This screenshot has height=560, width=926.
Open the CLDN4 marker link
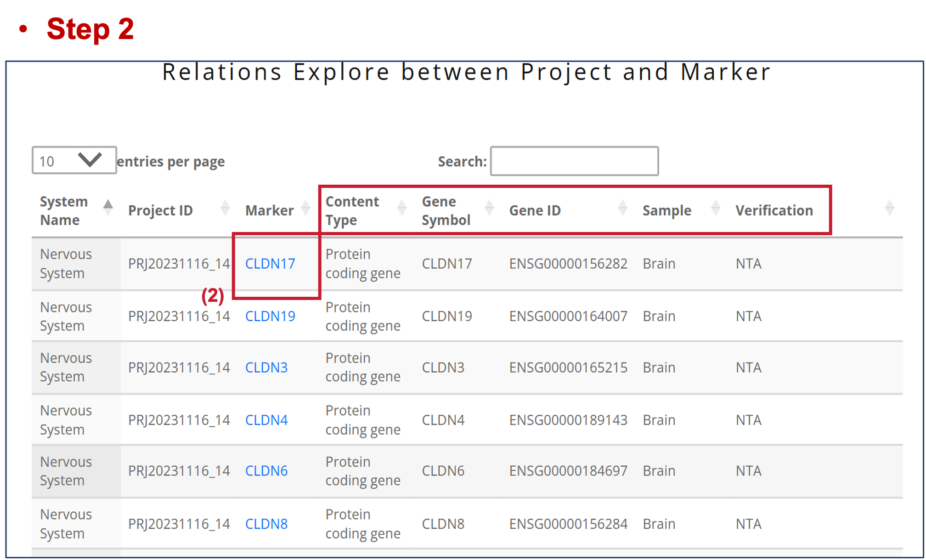[x=266, y=420]
